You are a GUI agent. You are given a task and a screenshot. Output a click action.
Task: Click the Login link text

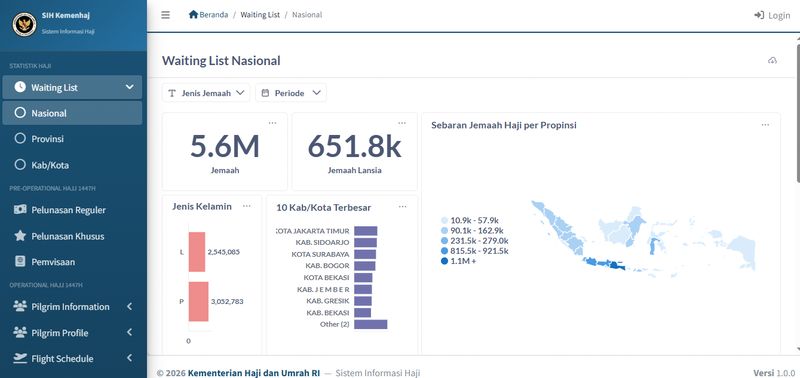(779, 15)
